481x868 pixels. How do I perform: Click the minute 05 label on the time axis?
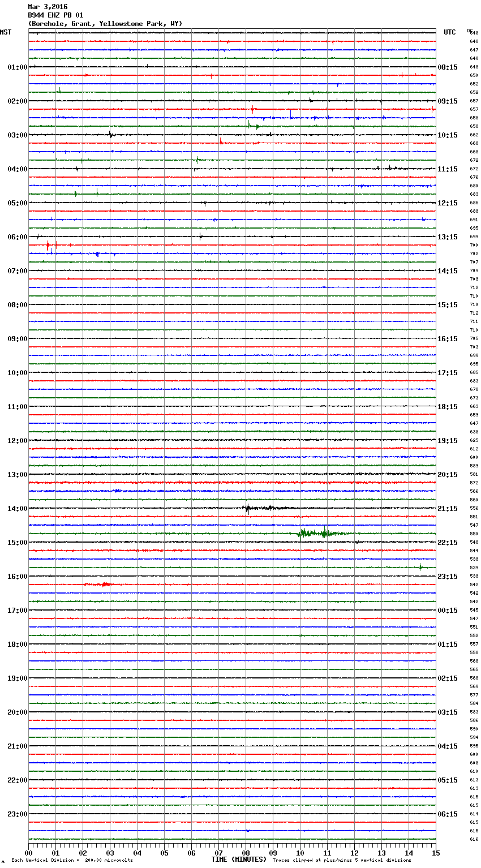click(164, 853)
